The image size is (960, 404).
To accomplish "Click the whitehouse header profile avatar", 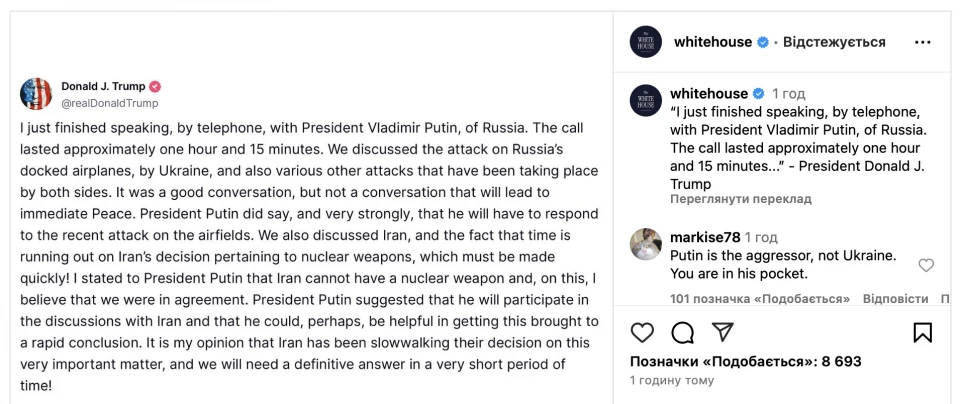I will [x=646, y=42].
